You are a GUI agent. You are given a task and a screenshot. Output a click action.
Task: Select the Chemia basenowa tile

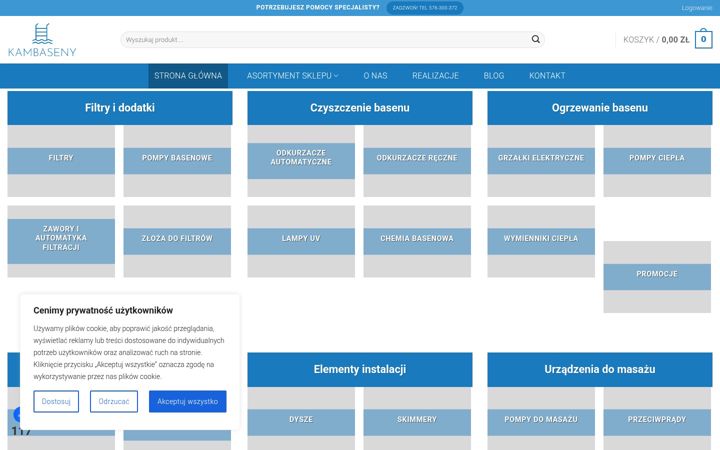tap(417, 241)
